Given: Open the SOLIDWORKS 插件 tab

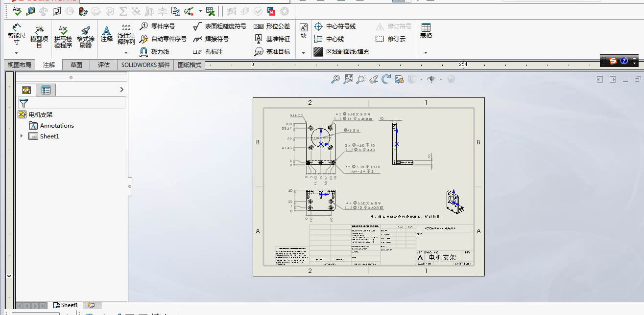Looking at the screenshot, I should [146, 65].
